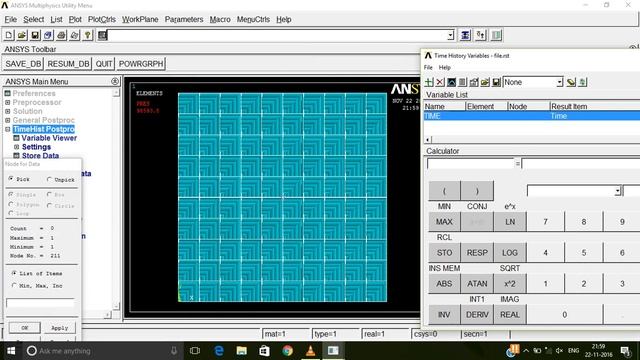The width and height of the screenshot is (640, 360).
Task: Select the Circle picking mode radio
Action: (49, 205)
